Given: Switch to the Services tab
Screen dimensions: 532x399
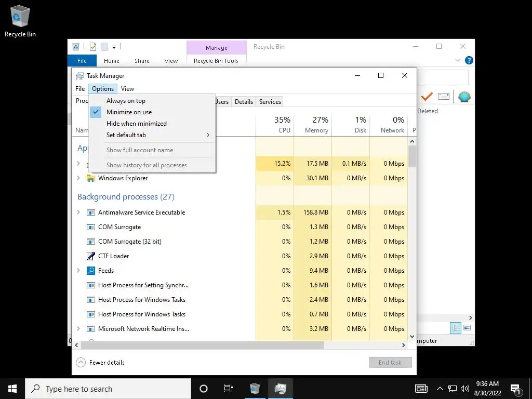Looking at the screenshot, I should coord(270,101).
